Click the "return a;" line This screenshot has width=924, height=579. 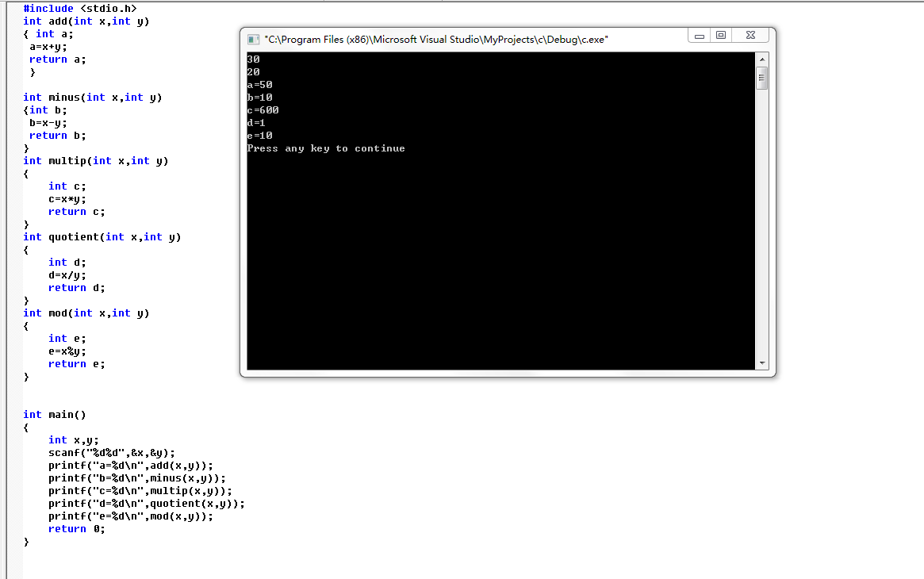pyautogui.click(x=58, y=59)
